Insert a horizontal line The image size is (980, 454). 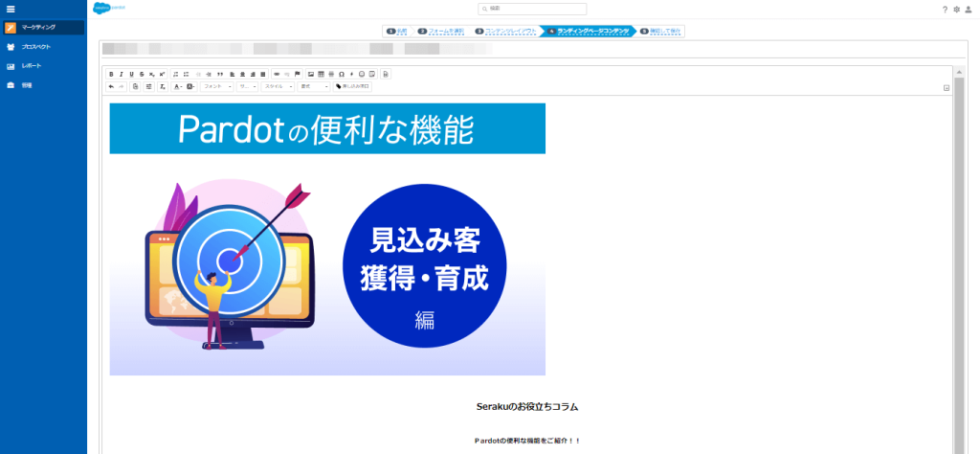click(x=331, y=75)
